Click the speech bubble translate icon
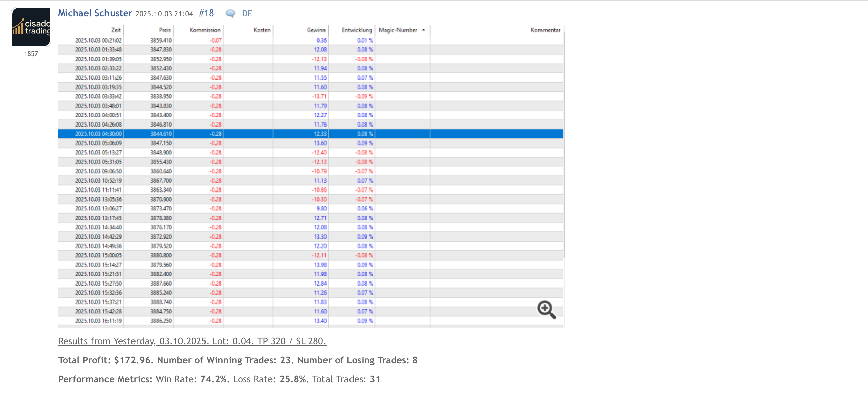Viewport: 868px width, 406px height. coord(230,14)
